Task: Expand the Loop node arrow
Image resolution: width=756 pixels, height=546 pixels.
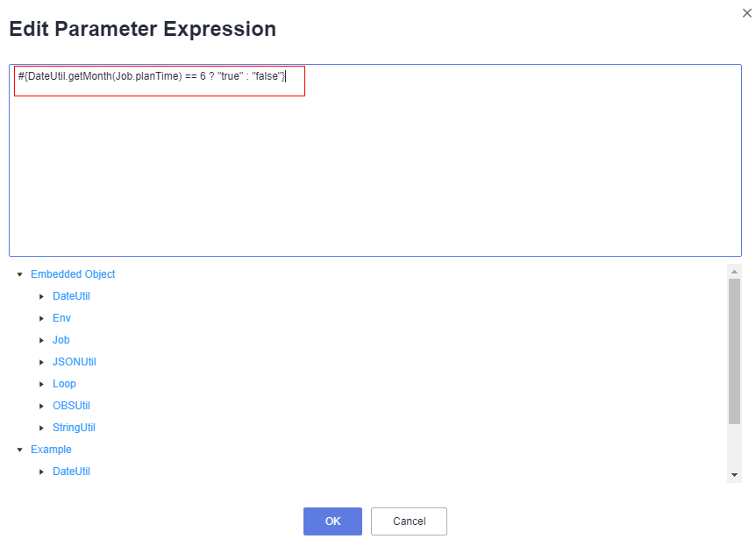Action: tap(41, 384)
